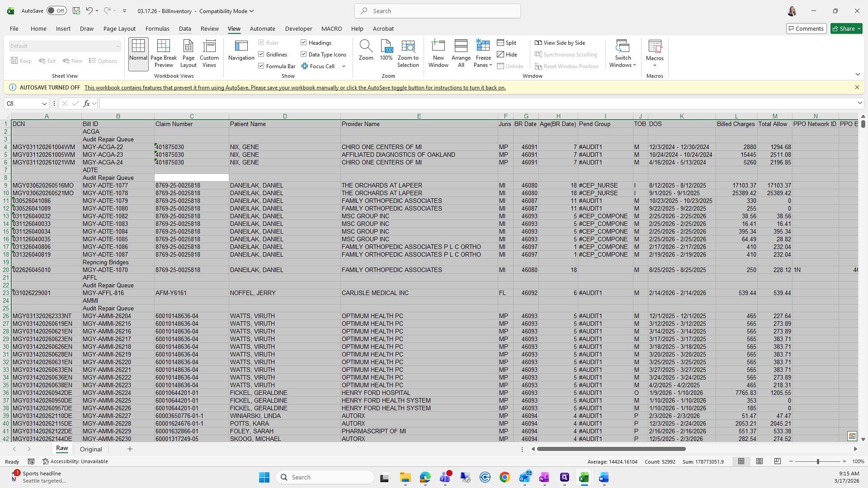
Task: Click the Comments button
Action: (x=806, y=28)
